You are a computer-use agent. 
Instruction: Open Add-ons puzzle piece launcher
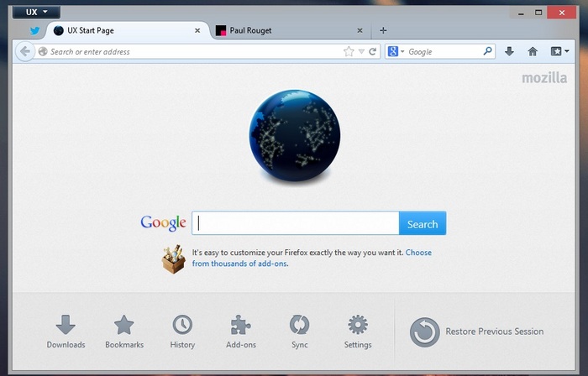coord(241,332)
